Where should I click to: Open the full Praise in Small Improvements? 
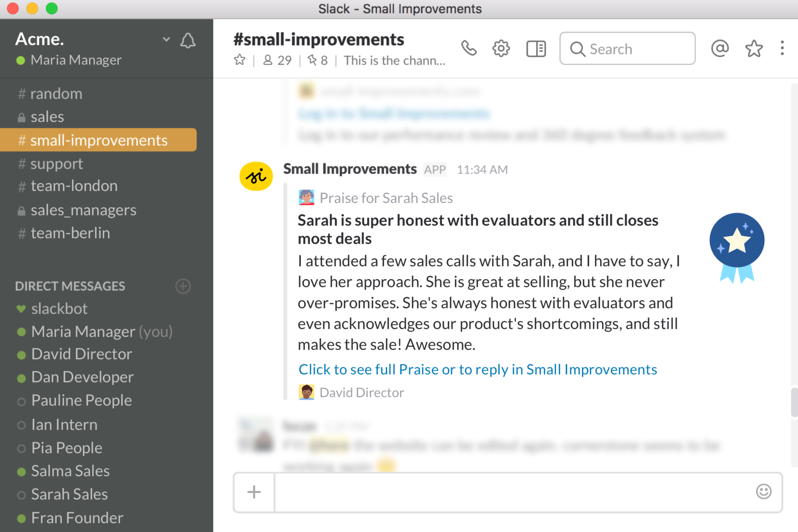click(478, 369)
